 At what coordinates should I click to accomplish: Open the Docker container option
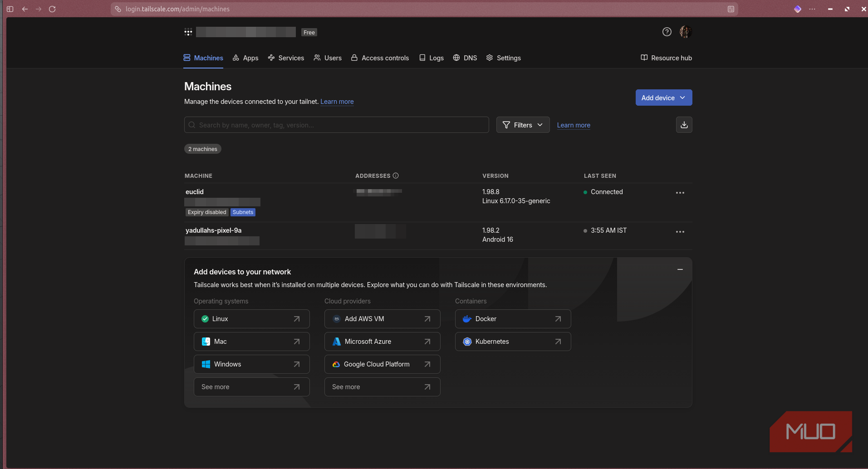point(513,319)
